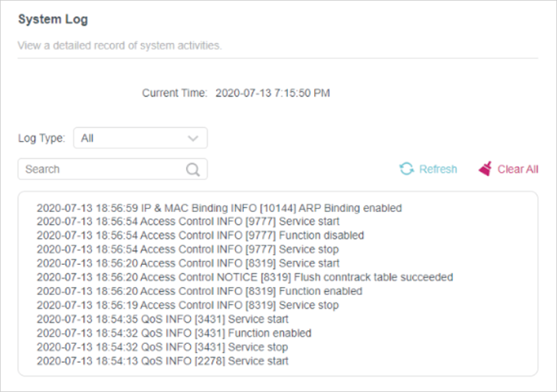Screen dimensions: 557x392
Task: Click the QoS [2278] Service start entry
Action: coord(162,361)
